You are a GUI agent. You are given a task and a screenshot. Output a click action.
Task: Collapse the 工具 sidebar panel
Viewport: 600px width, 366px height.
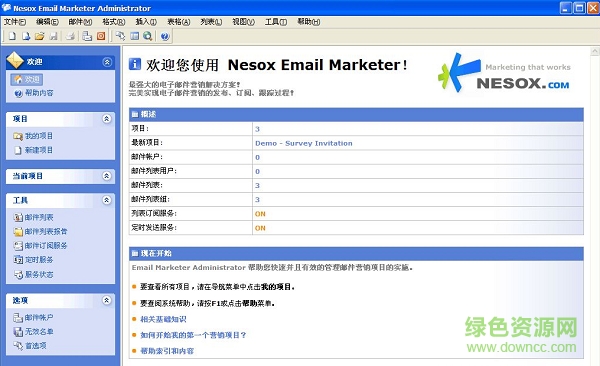click(x=107, y=200)
